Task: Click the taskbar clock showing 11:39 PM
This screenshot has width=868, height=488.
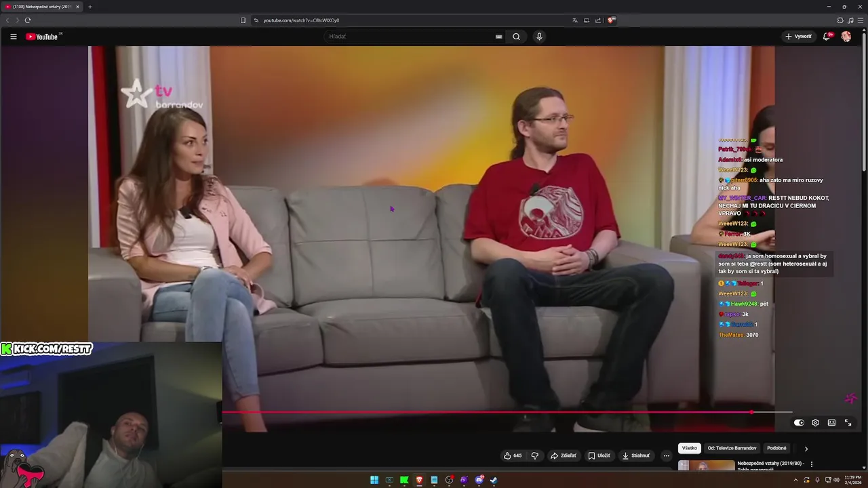Action: coord(853,480)
